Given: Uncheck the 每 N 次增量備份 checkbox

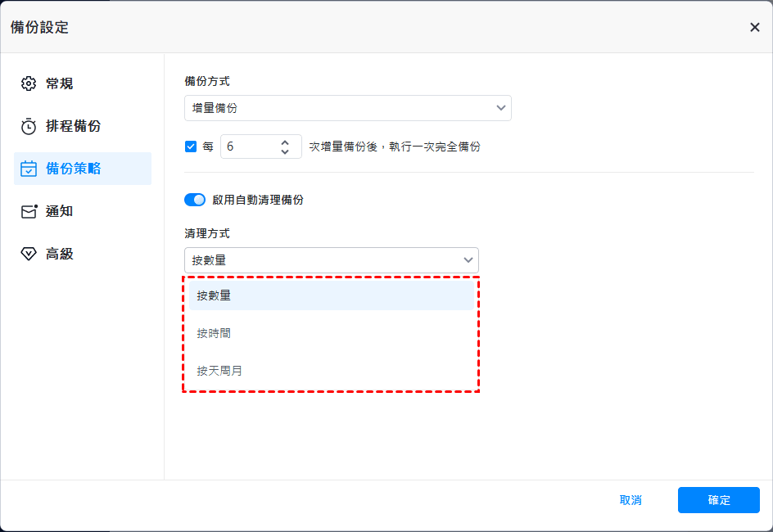Looking at the screenshot, I should tap(191, 147).
